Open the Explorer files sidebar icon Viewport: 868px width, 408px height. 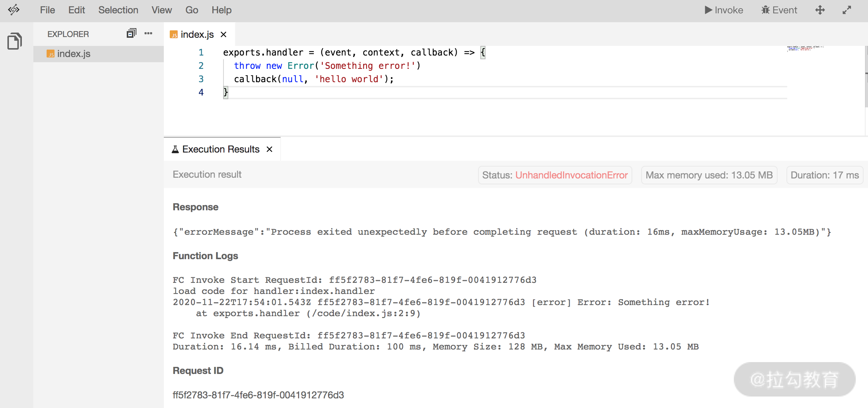[15, 41]
